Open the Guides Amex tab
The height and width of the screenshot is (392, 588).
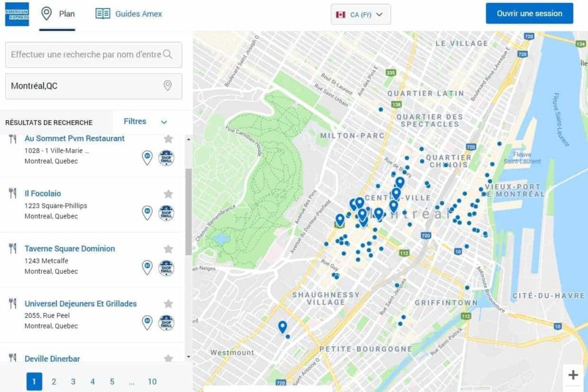click(x=129, y=14)
